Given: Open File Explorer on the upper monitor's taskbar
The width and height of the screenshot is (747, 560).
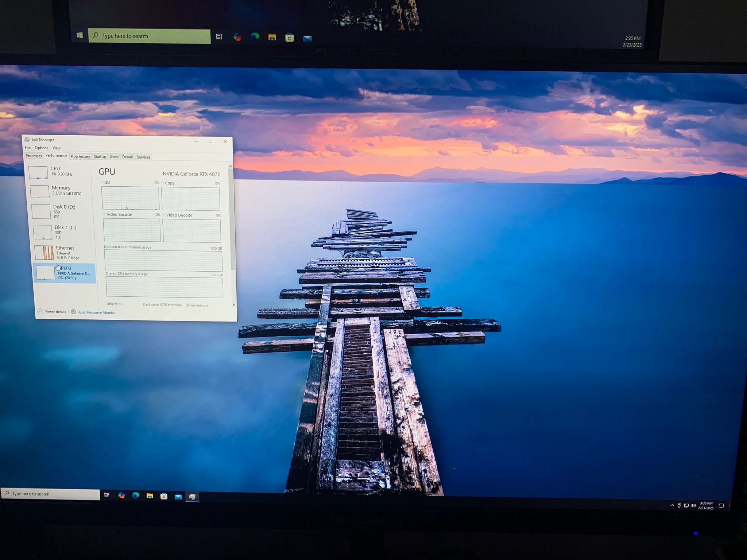Looking at the screenshot, I should click(x=272, y=37).
